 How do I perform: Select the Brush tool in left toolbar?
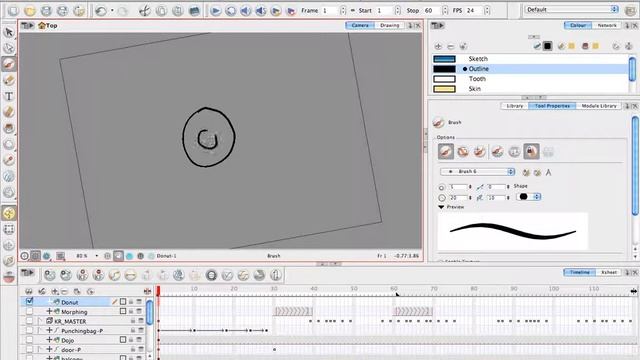[9, 64]
